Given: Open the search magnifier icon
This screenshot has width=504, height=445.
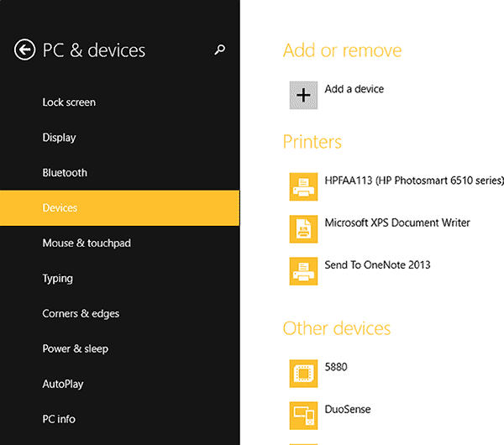Looking at the screenshot, I should pyautogui.click(x=220, y=50).
